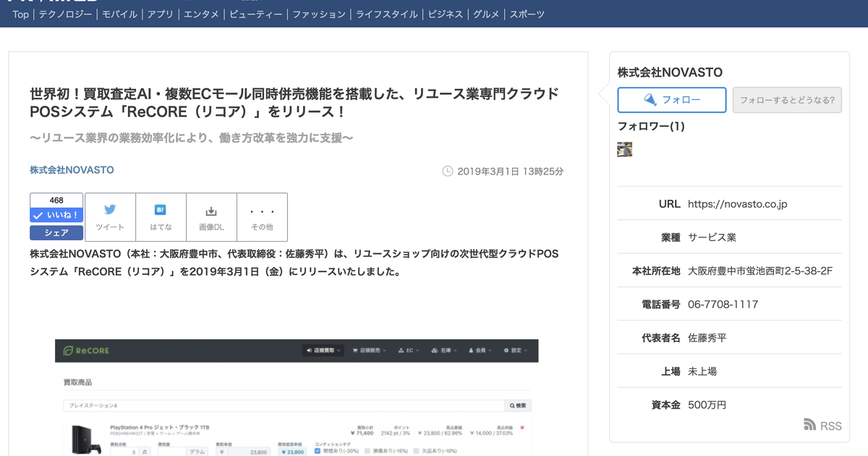Image resolution: width=868 pixels, height=456 pixels.
Task: Click the subtitle 〜リユース業界の業務効率化により
Action: pyautogui.click(x=192, y=138)
